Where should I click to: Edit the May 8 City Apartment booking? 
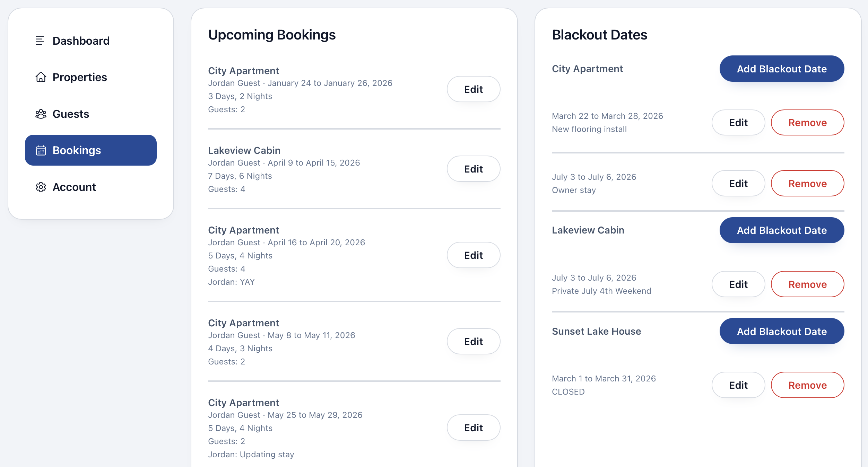(x=473, y=342)
